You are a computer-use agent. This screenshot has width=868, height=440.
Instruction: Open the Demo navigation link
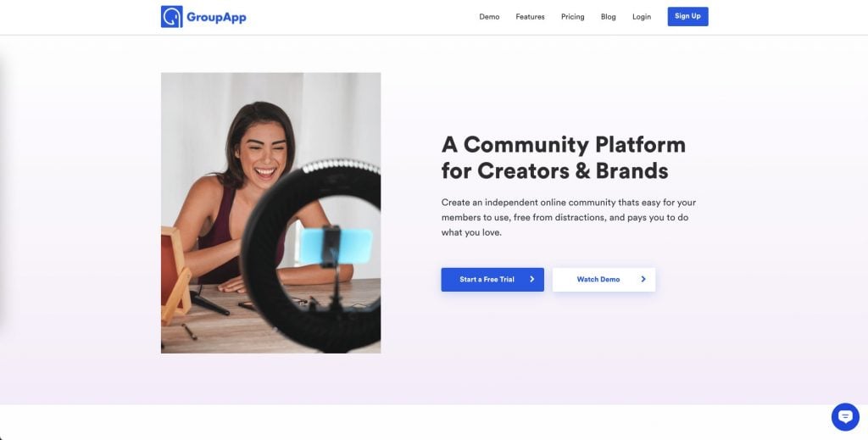(x=489, y=17)
